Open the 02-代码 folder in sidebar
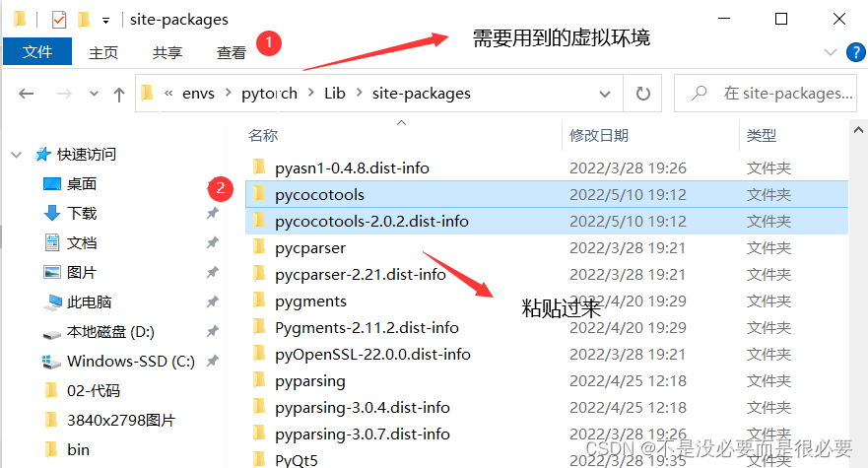The image size is (868, 468). click(93, 390)
